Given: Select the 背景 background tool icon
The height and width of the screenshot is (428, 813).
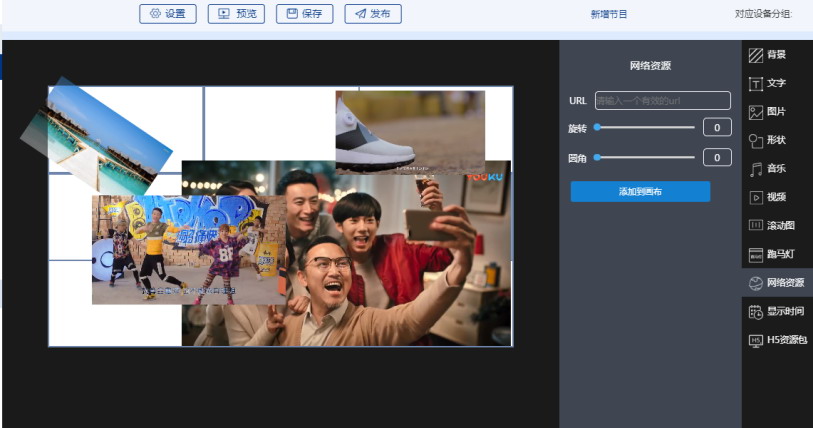Looking at the screenshot, I should tap(756, 55).
